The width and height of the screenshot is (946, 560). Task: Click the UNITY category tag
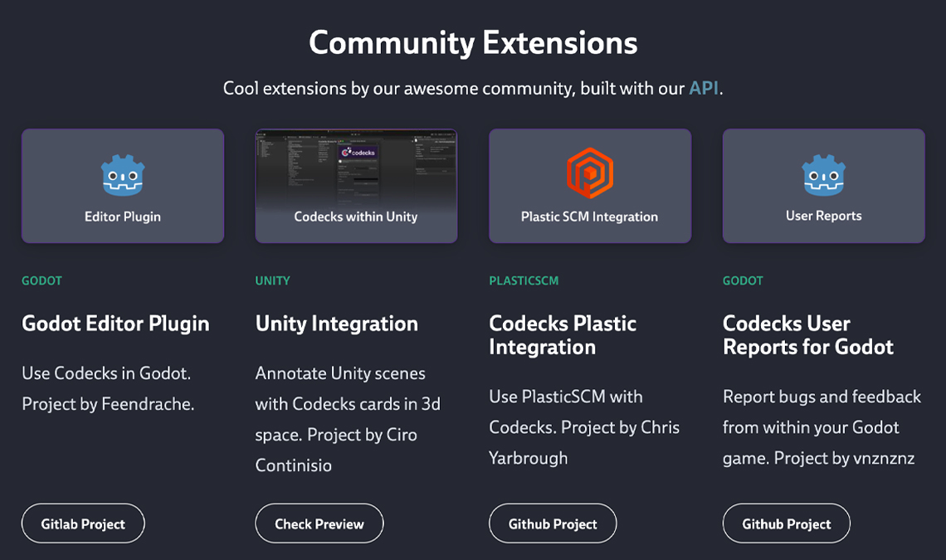[x=273, y=280]
